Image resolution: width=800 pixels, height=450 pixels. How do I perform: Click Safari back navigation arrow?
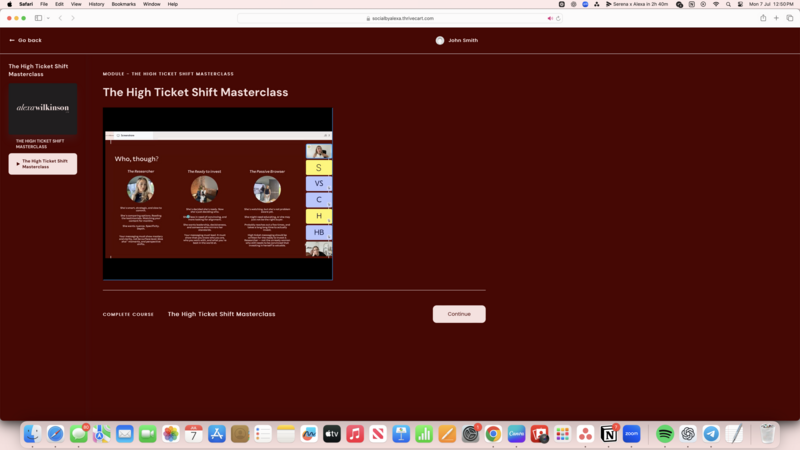click(60, 18)
